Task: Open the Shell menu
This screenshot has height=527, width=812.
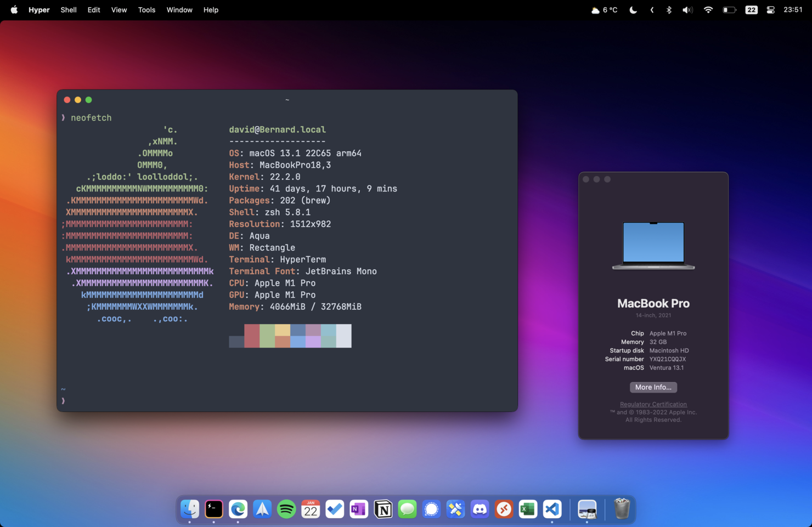Action: tap(68, 9)
